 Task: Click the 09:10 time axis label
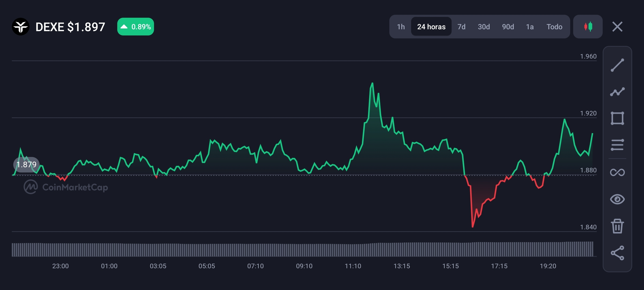coord(304,266)
